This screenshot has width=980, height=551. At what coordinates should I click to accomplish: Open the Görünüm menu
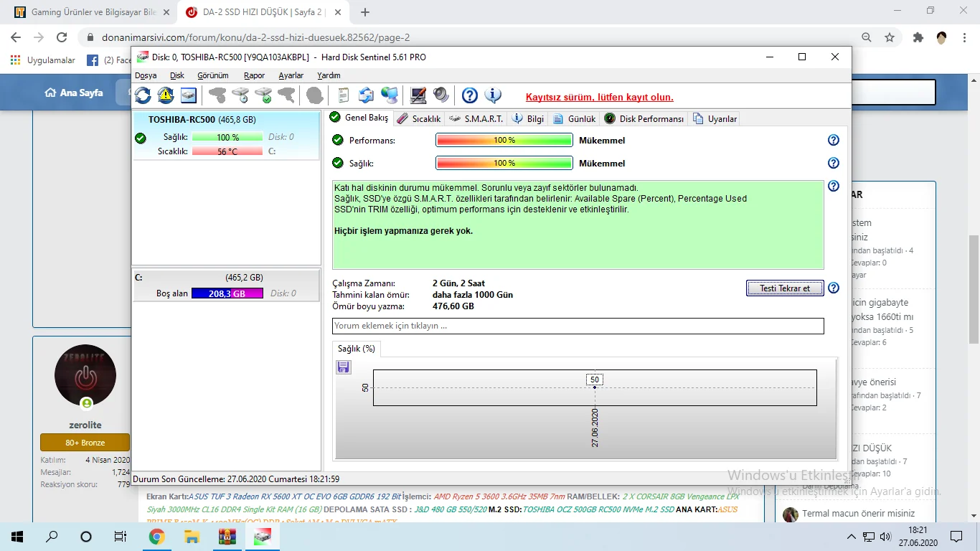coord(213,75)
